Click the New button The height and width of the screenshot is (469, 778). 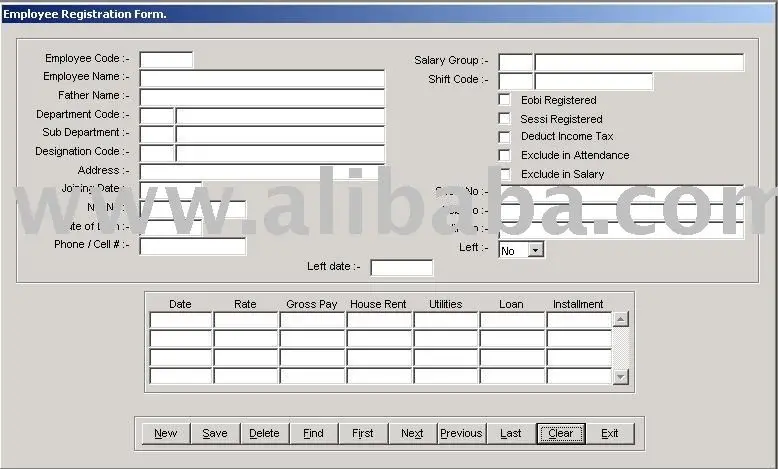click(x=165, y=433)
